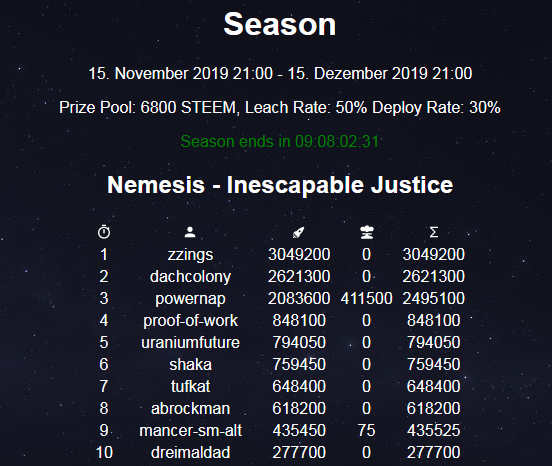Open proof-of-work player entry
Viewport: 552px width, 466px height.
coord(190,321)
